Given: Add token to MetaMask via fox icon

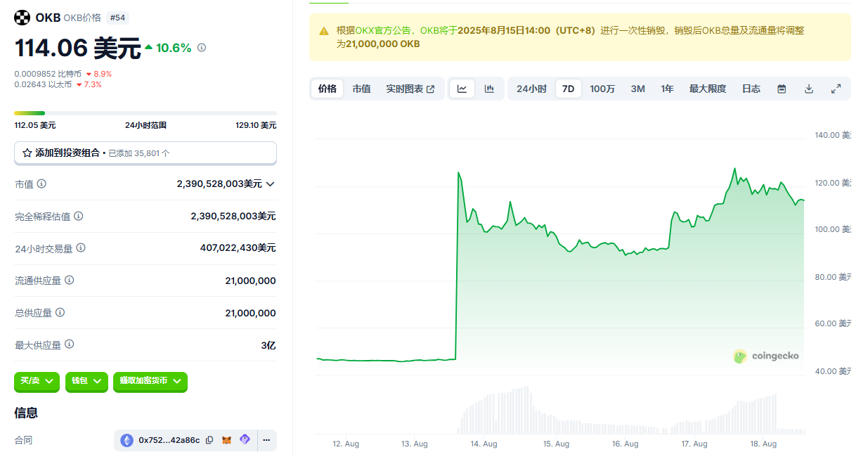Looking at the screenshot, I should pyautogui.click(x=228, y=439).
